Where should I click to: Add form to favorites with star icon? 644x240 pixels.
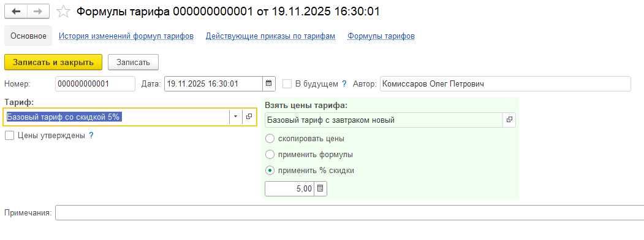[x=63, y=12]
